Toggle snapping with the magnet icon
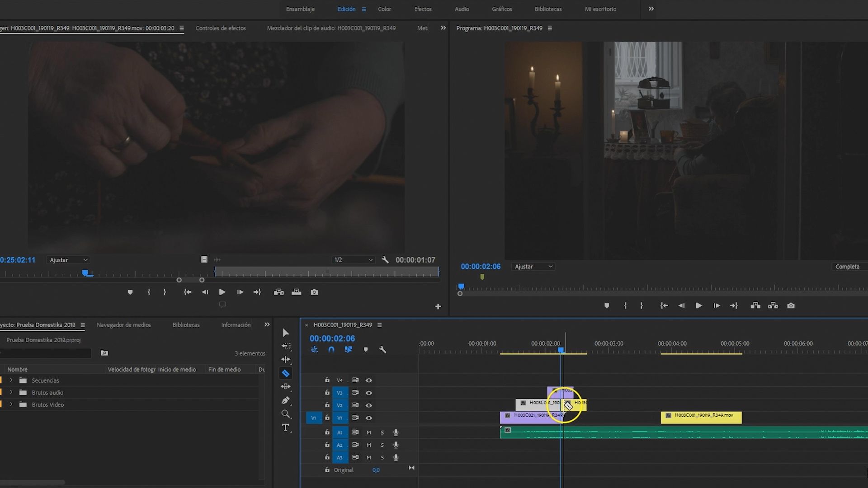The width and height of the screenshot is (868, 488). [331, 349]
